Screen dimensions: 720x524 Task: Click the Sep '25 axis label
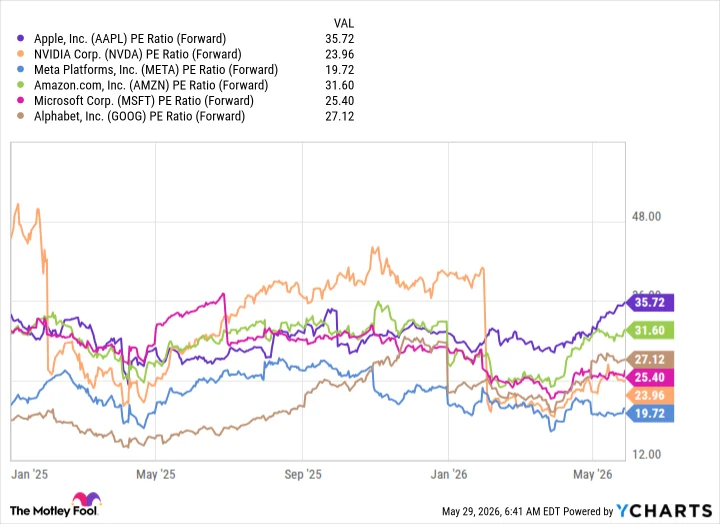tap(303, 474)
